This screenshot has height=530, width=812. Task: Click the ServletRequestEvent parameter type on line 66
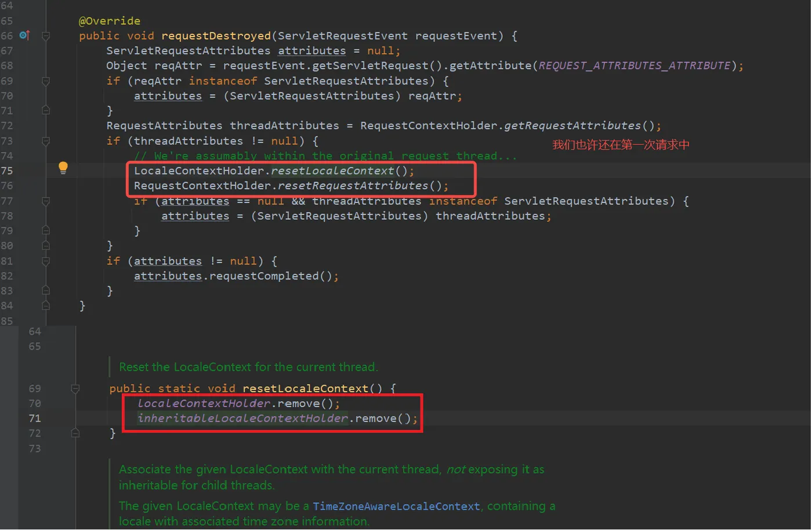coord(343,36)
